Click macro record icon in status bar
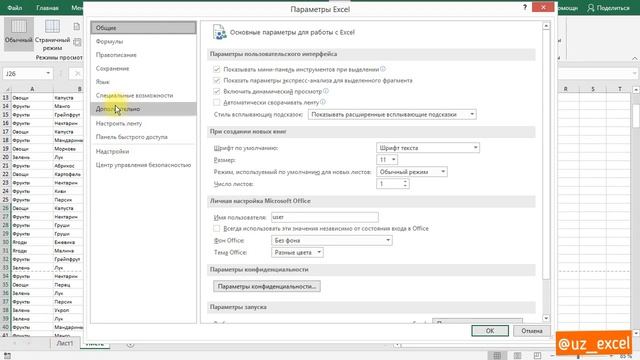 pyautogui.click(x=7, y=356)
